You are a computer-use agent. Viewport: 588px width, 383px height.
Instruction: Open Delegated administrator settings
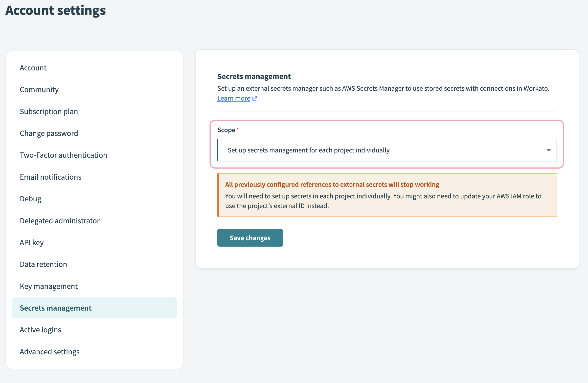(60, 220)
